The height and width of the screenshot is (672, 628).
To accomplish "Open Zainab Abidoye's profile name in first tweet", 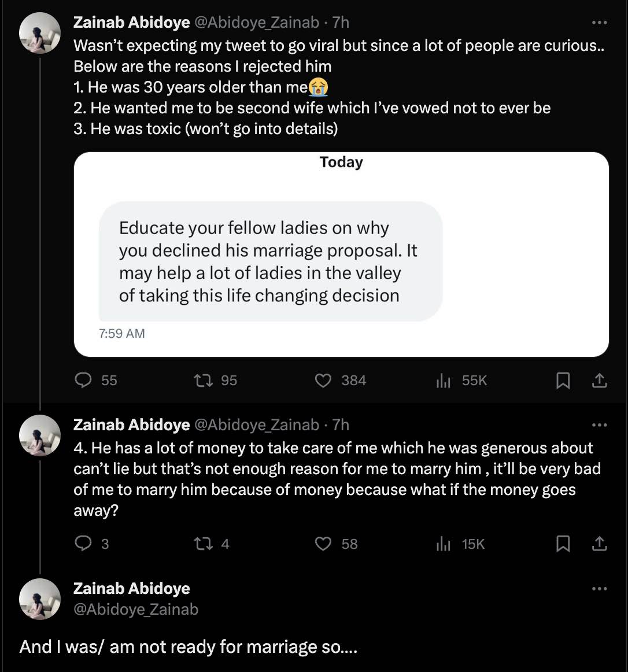I will click(131, 23).
